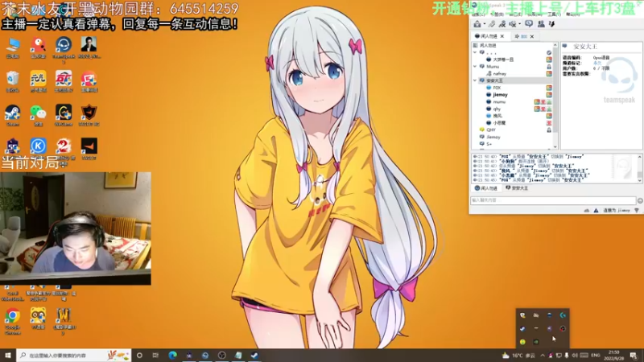Collapse the hidden tray icons chevron
644x362 pixels.
[x=542, y=356]
